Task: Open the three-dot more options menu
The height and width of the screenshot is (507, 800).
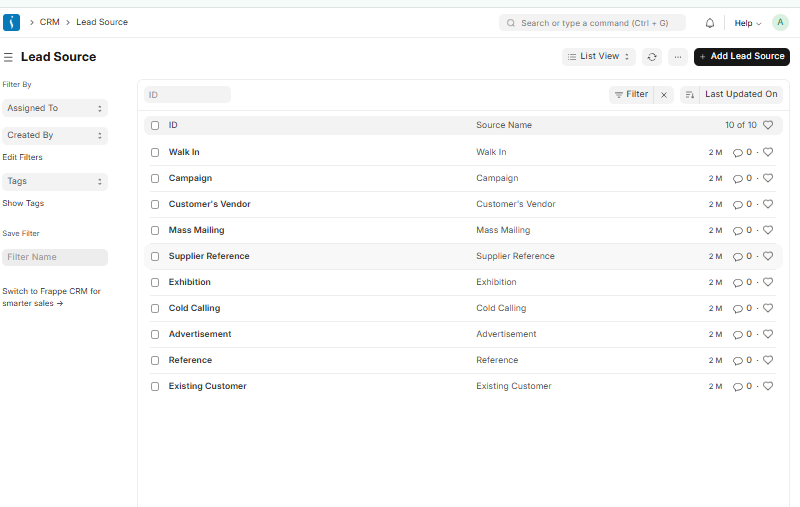Action: (x=678, y=57)
